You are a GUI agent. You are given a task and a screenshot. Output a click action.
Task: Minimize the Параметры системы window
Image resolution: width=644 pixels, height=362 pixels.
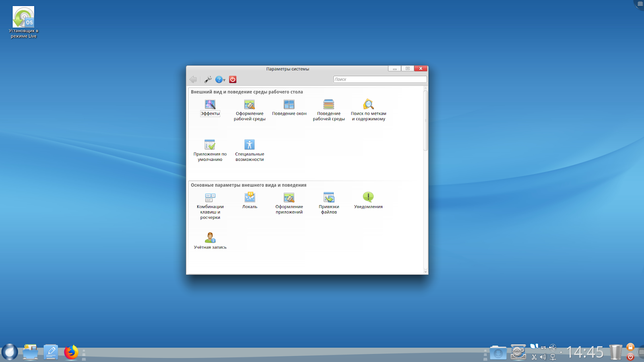(x=394, y=69)
